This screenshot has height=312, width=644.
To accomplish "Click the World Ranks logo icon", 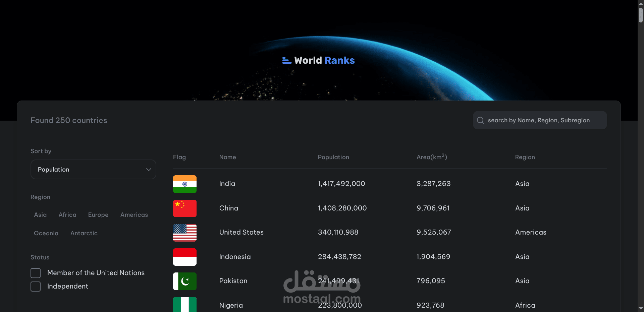I will 287,60.
